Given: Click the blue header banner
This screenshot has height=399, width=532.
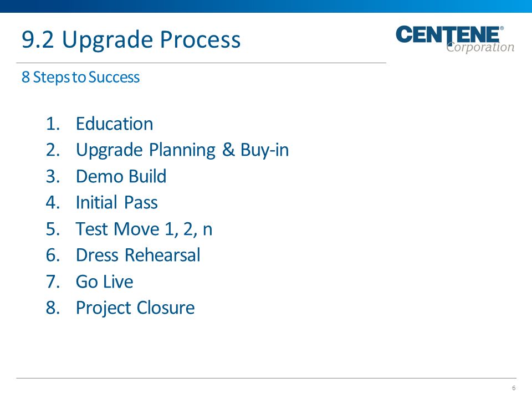Looking at the screenshot, I should pyautogui.click(x=266, y=6).
